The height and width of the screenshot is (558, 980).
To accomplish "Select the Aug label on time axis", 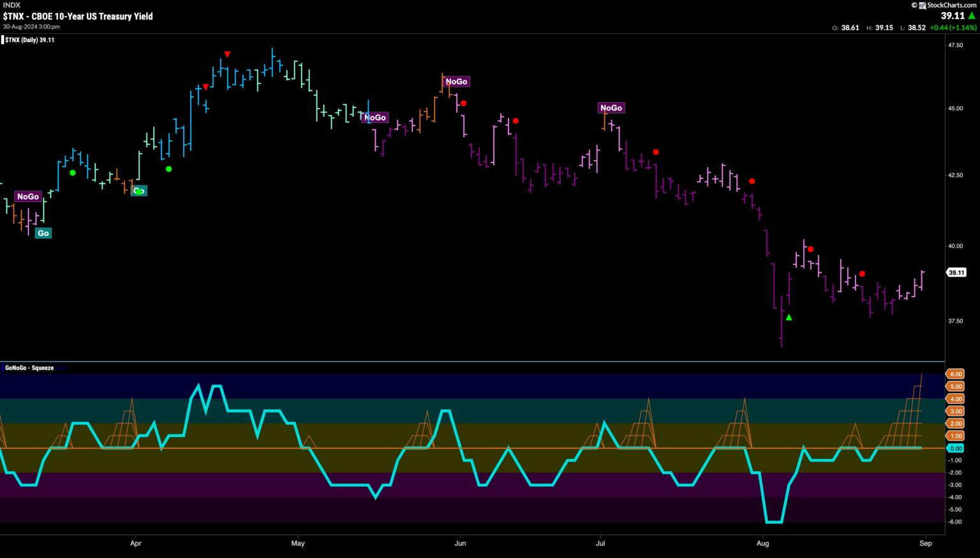I will tap(762, 543).
